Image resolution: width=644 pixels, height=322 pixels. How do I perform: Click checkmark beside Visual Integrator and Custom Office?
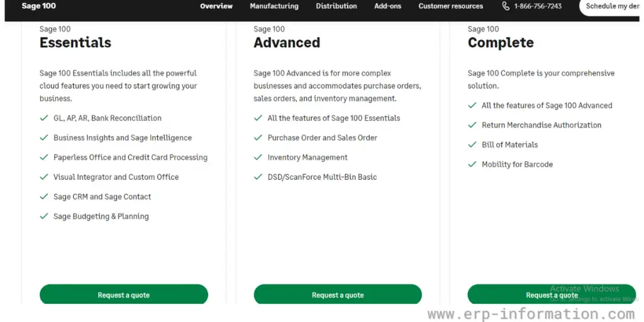pyautogui.click(x=44, y=177)
